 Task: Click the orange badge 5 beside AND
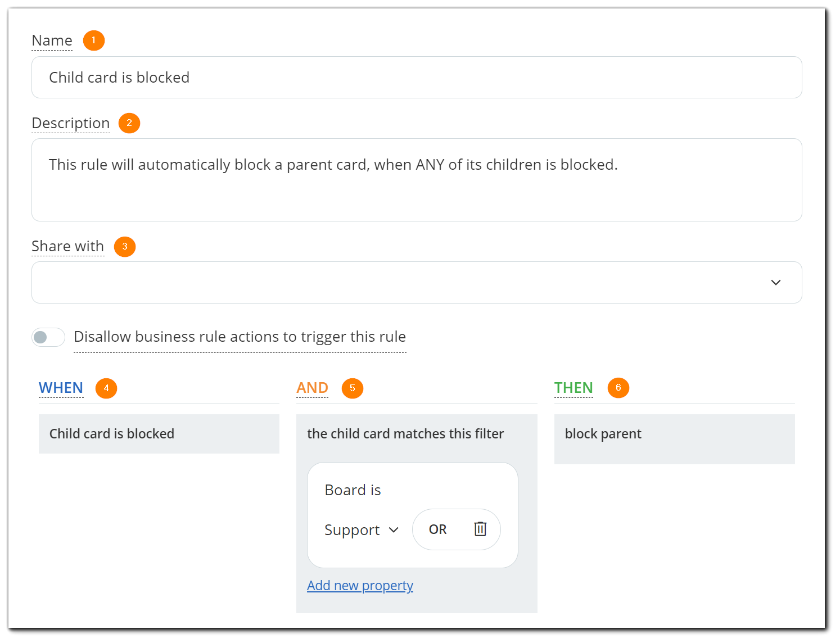tap(353, 388)
